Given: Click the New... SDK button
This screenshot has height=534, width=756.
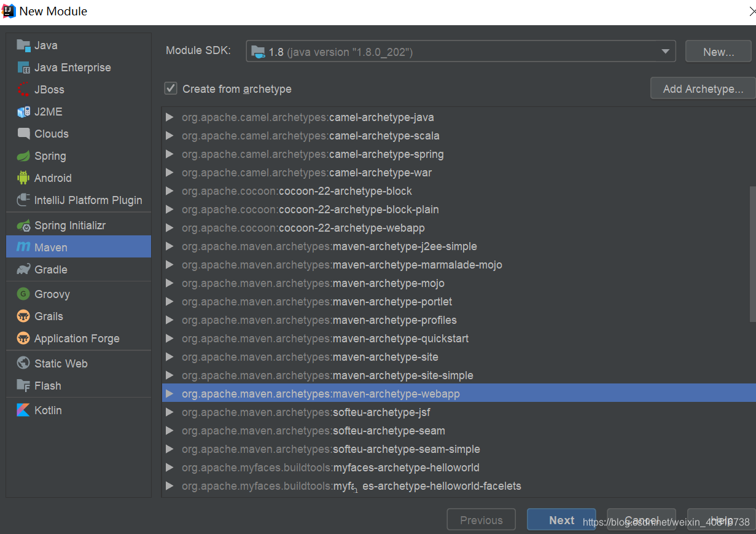Looking at the screenshot, I should point(719,52).
